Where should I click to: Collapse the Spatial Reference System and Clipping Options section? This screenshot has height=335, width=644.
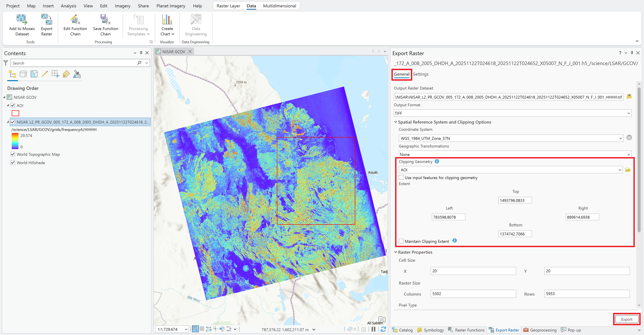395,122
